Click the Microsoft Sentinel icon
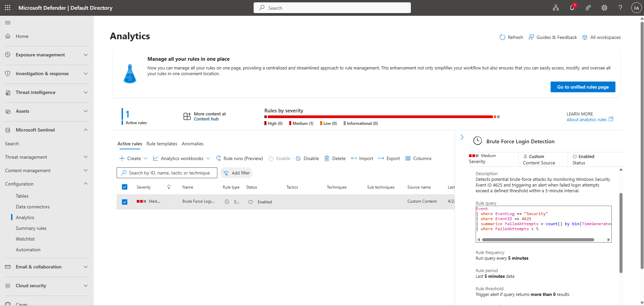The image size is (644, 306). click(8, 130)
